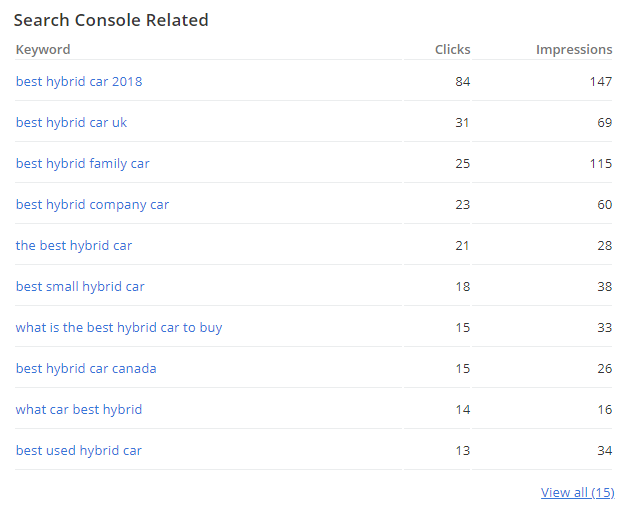The width and height of the screenshot is (644, 512).
Task: Open 'best hybrid family car' keyword details
Action: [x=83, y=163]
